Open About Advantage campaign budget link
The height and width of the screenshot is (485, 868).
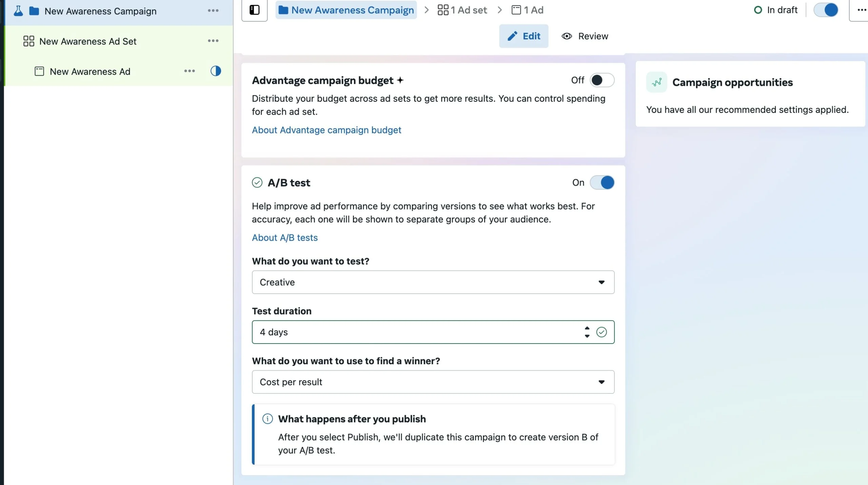[326, 130]
